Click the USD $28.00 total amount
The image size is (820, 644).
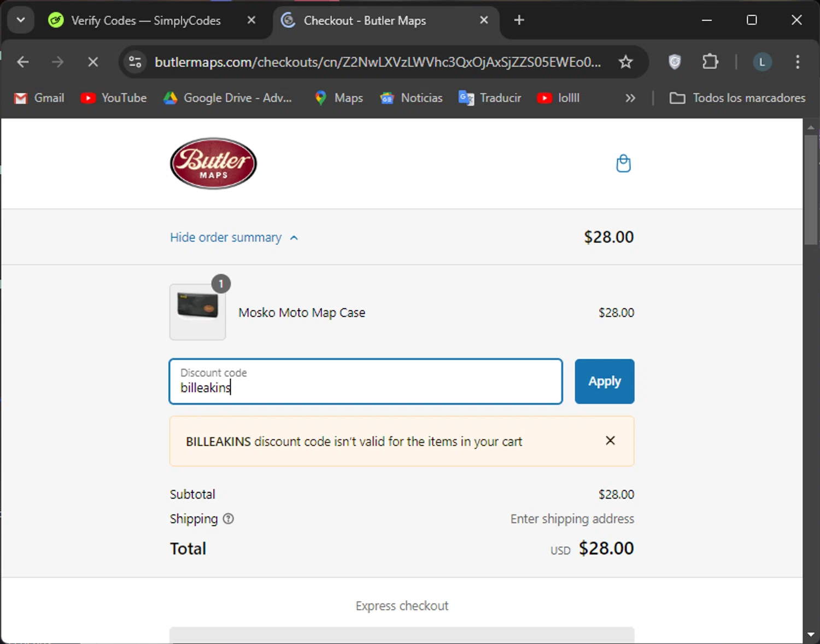[592, 548]
